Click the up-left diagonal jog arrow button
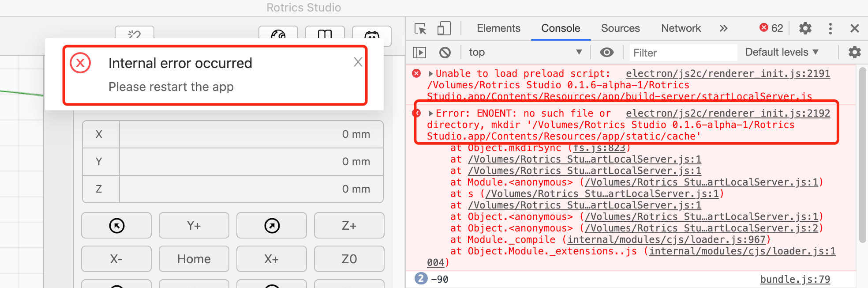The width and height of the screenshot is (868, 288). [116, 225]
